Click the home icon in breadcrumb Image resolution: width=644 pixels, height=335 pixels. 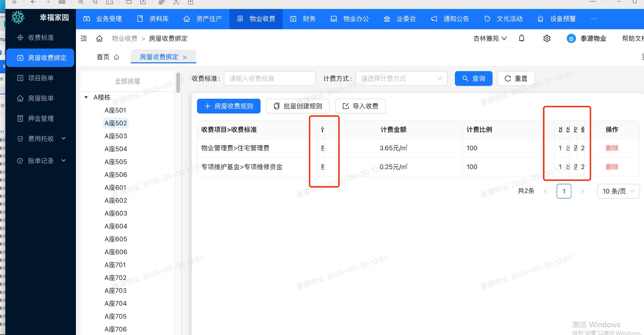[100, 38]
